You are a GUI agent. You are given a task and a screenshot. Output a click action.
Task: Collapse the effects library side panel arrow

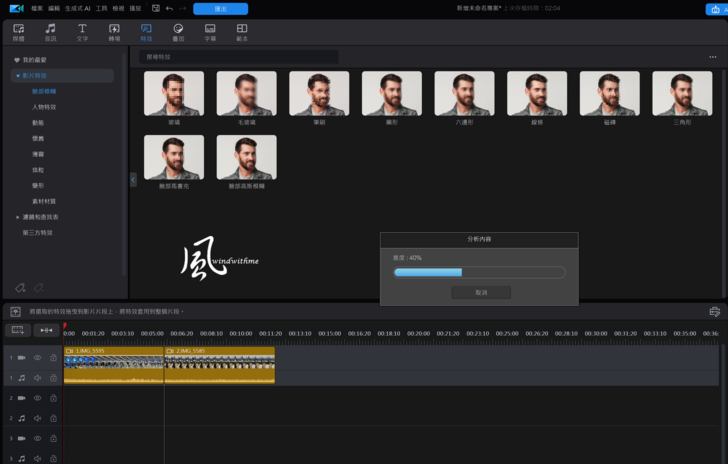pyautogui.click(x=133, y=180)
